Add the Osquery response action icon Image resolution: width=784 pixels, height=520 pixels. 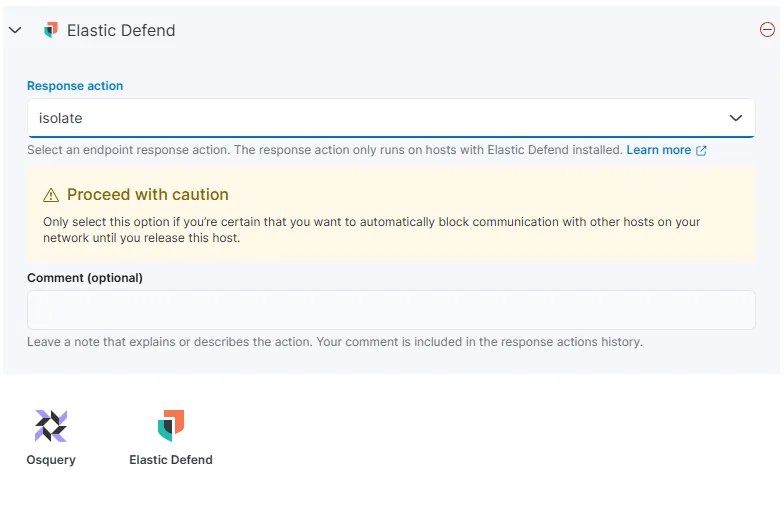tap(51, 426)
